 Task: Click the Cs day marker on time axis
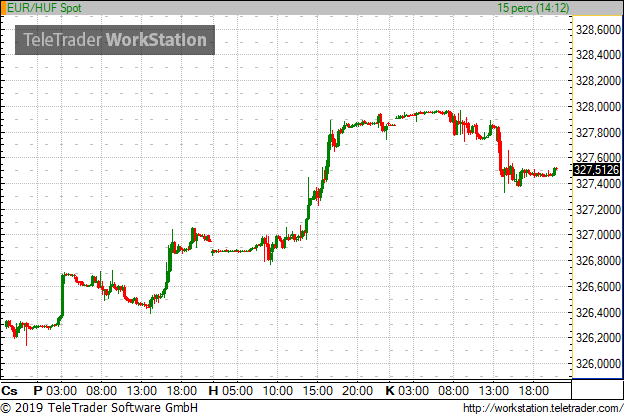tap(9, 390)
